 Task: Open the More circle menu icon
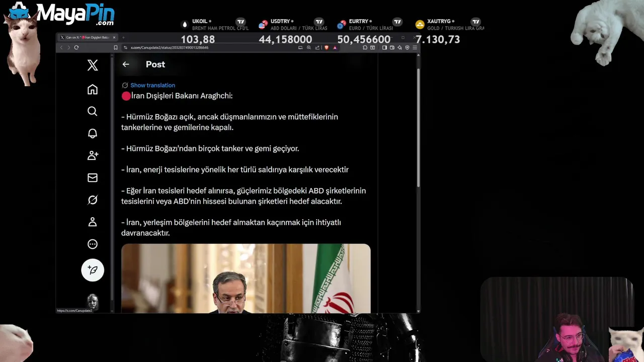93,244
